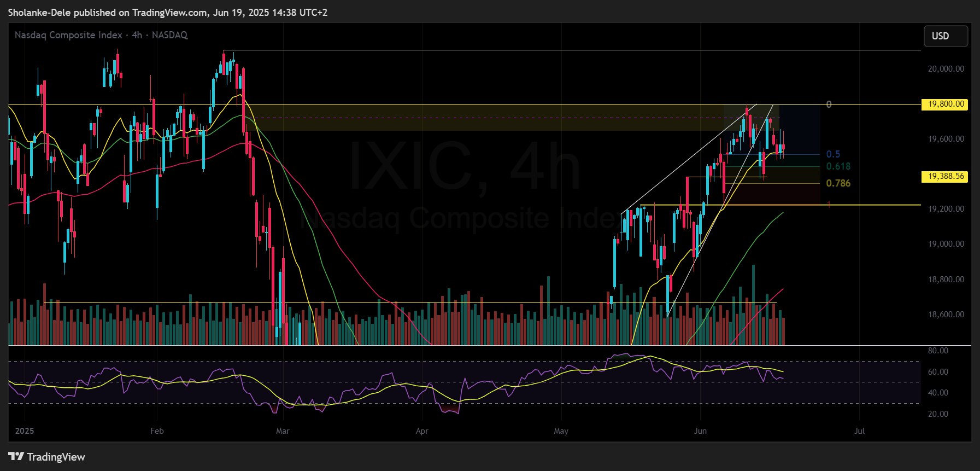980x471 pixels.
Task: Click the Feb label on time axis
Action: tap(157, 431)
